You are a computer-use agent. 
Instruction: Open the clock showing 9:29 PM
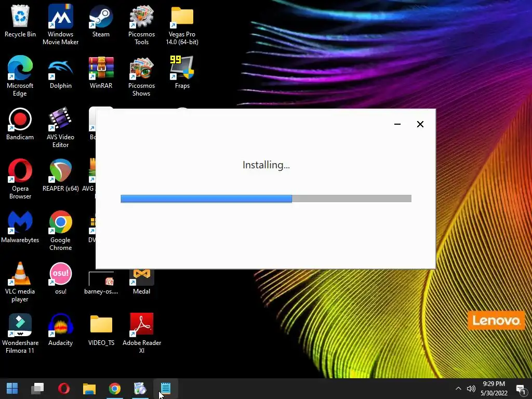coord(494,389)
